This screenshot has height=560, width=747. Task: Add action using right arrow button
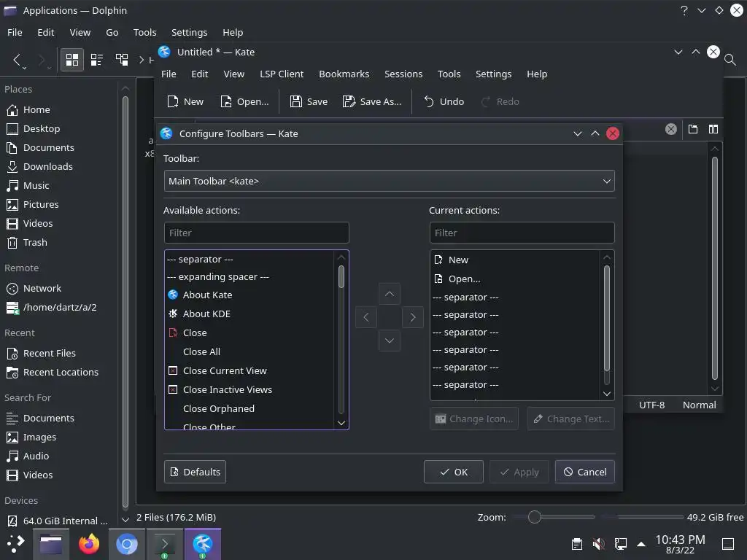tap(413, 317)
